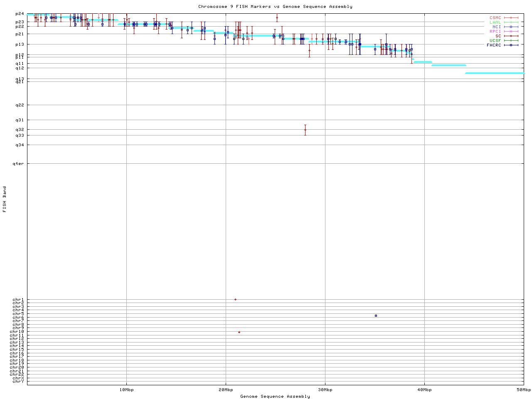Click the vertical FISH Band axis title
This screenshot has width=532, height=399.
(x=5, y=199)
